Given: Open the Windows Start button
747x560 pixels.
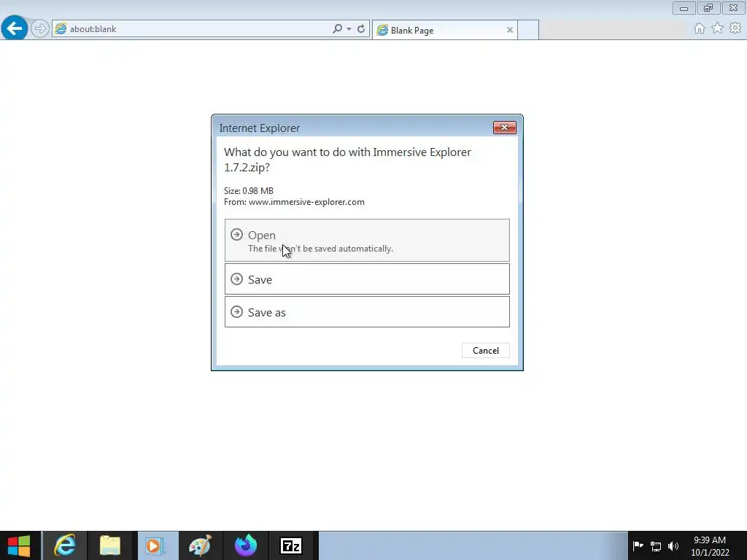Looking at the screenshot, I should point(19,545).
